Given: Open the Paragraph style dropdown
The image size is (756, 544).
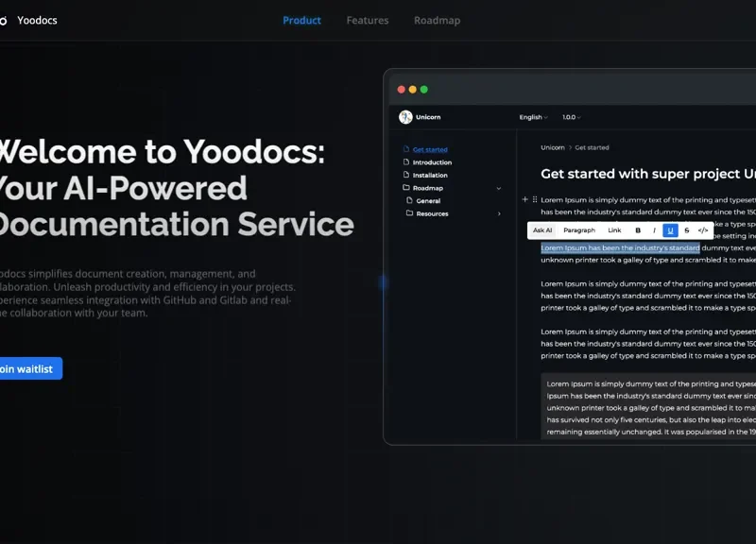Looking at the screenshot, I should tap(580, 229).
